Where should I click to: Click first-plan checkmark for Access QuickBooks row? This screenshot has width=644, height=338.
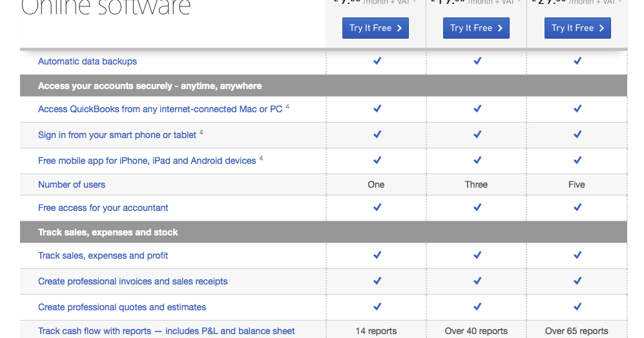(x=377, y=108)
